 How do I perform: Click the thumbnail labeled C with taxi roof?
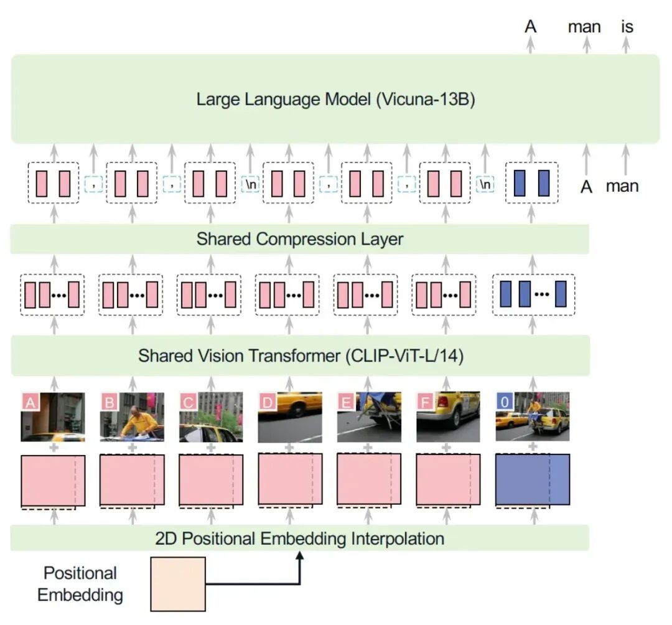tap(211, 416)
